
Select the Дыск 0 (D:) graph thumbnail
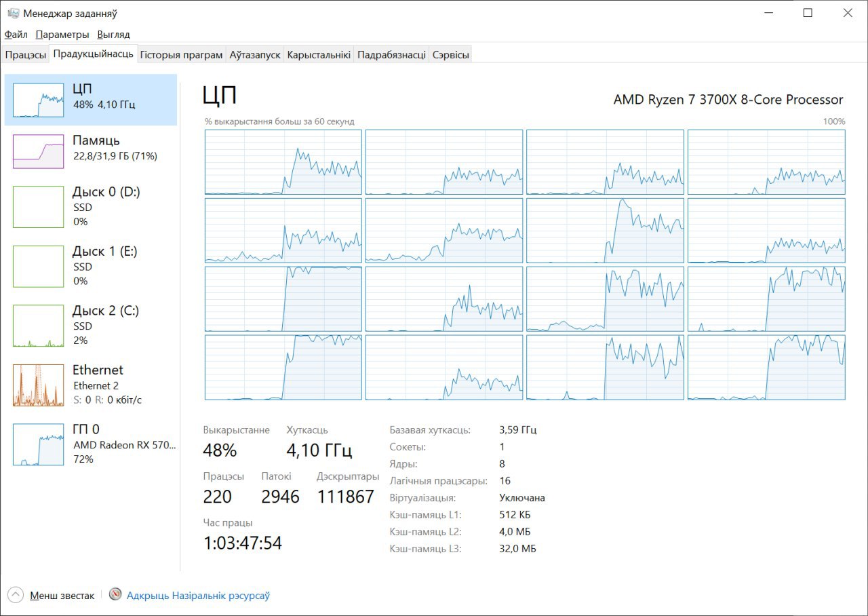tap(38, 207)
